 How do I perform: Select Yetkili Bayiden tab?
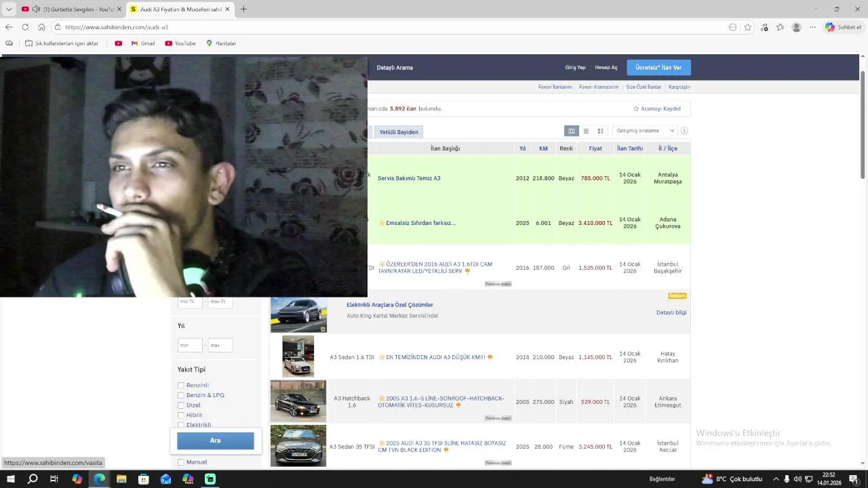click(399, 132)
